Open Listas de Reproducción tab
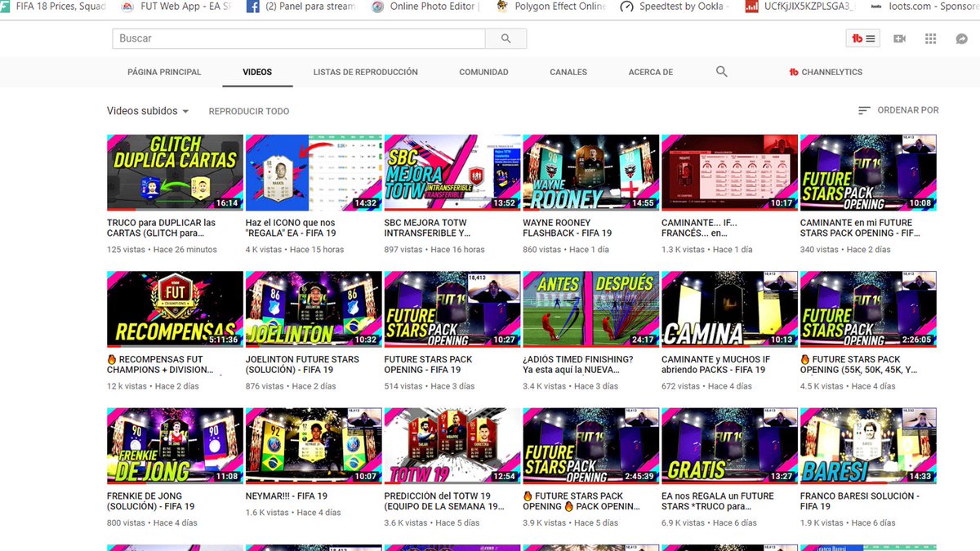Screen dimensions: 980x551 [x=365, y=72]
